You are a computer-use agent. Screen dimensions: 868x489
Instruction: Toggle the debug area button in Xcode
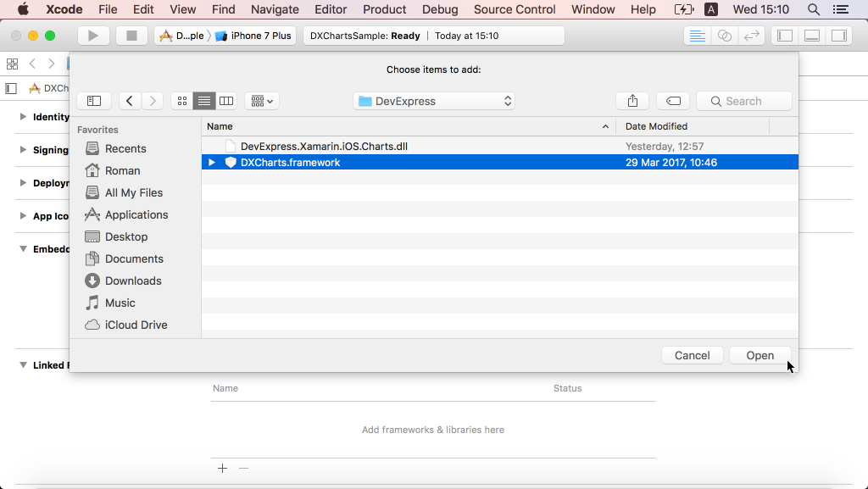pos(813,35)
